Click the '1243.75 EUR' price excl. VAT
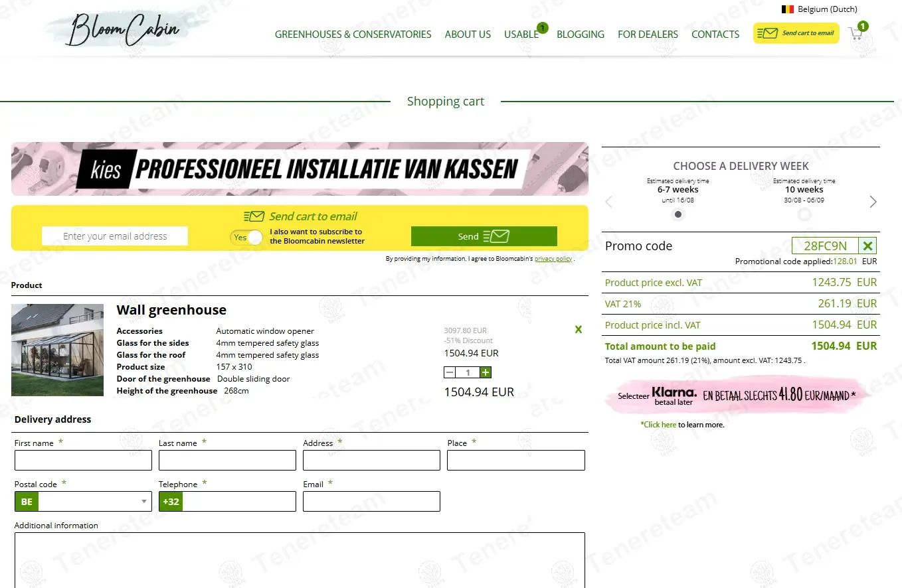 point(844,282)
